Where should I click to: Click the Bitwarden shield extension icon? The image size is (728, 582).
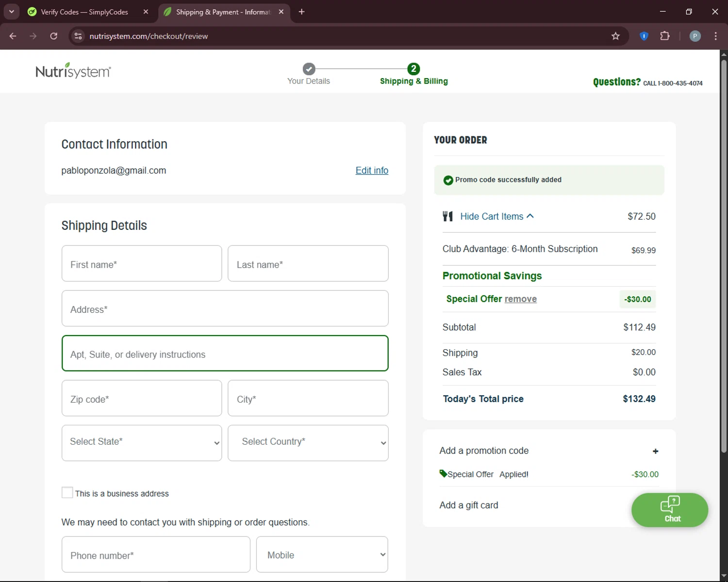pyautogui.click(x=644, y=36)
